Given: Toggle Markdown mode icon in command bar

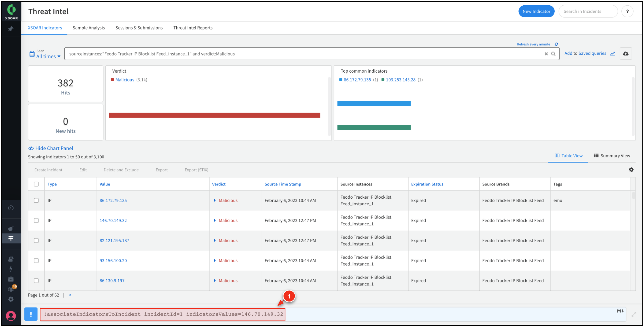Looking at the screenshot, I should click(x=620, y=311).
